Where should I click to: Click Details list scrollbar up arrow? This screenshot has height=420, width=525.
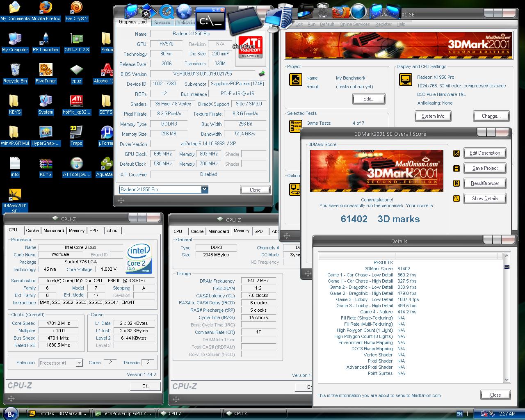pyautogui.click(x=507, y=256)
